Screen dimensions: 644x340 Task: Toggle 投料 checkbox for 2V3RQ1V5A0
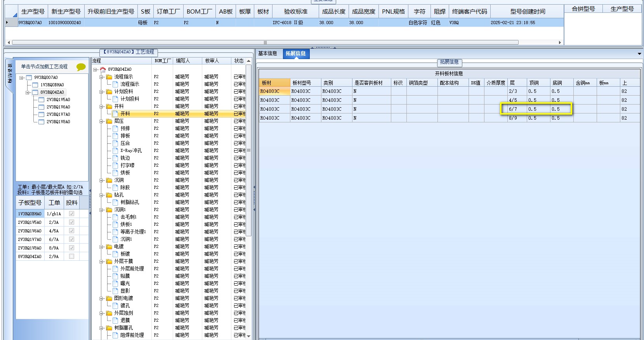pos(71,222)
